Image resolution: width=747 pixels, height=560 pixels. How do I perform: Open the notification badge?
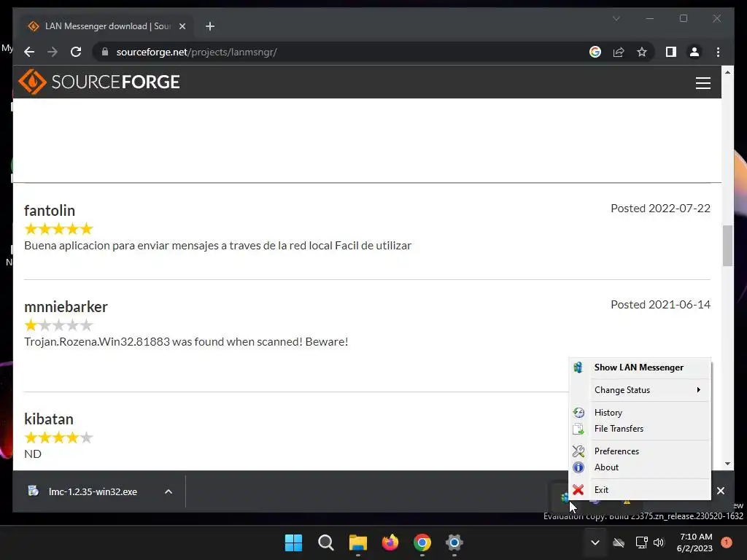727,542
